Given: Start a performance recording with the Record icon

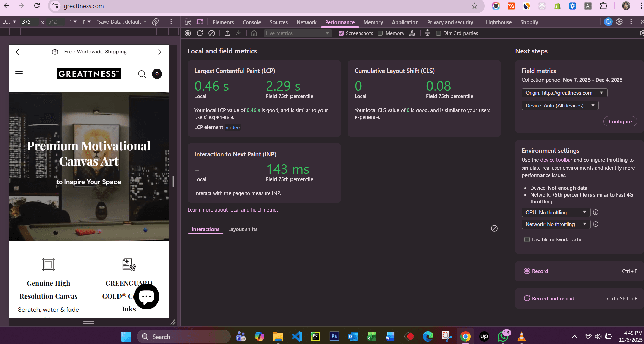Looking at the screenshot, I should click(x=188, y=33).
